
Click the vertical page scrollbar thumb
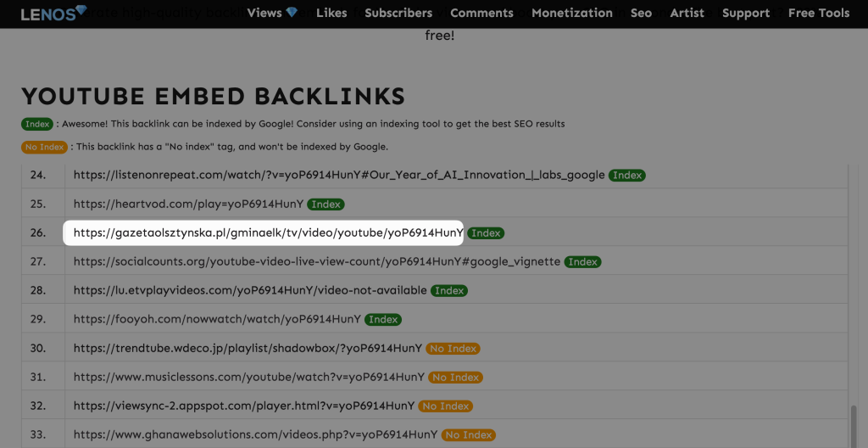[854, 426]
